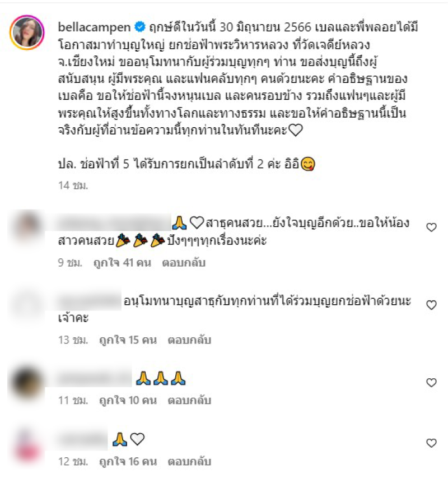This screenshot has width=448, height=483.
Task: Open first commenter's blurred avatar
Action: pyautogui.click(x=27, y=227)
